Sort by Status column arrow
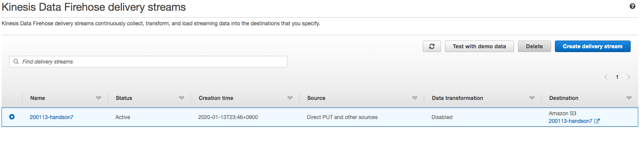Screen dimensions: 644x147 tap(182, 98)
